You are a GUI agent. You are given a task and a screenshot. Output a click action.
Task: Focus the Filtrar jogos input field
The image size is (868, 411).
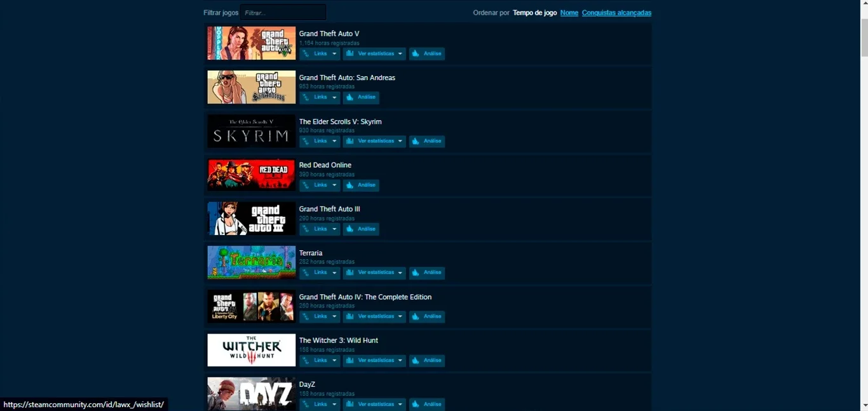click(x=283, y=13)
